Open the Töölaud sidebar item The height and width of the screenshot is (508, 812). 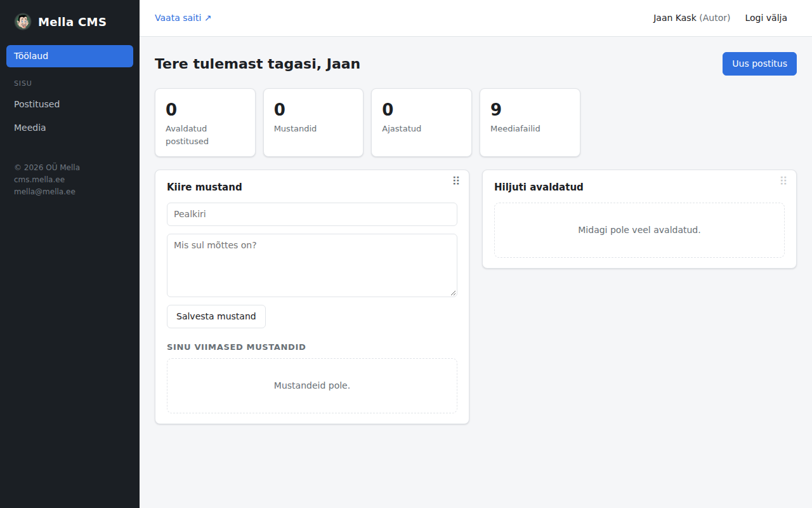[70, 56]
